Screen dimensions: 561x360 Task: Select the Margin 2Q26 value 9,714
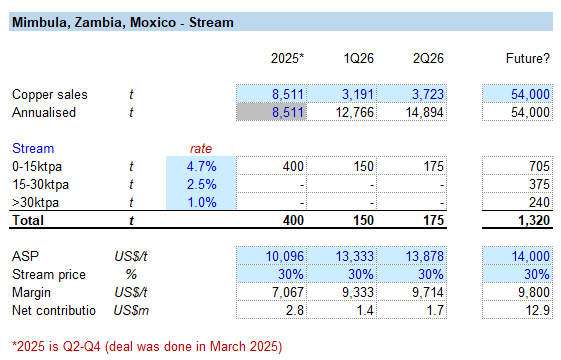[x=412, y=292]
